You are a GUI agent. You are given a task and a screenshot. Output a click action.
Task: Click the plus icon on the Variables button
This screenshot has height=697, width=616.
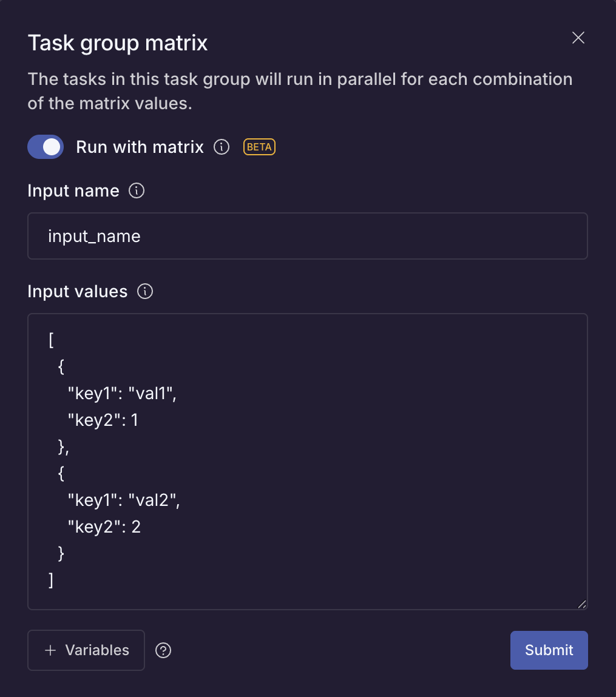pos(49,650)
